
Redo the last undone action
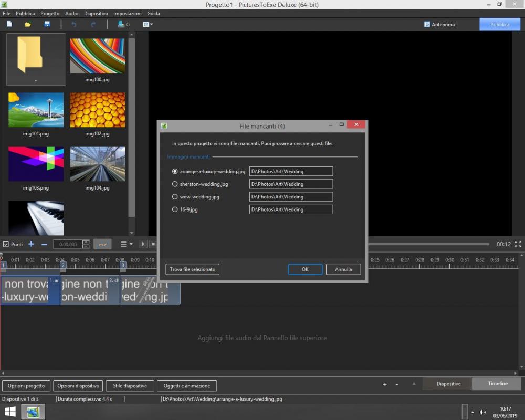(93, 24)
